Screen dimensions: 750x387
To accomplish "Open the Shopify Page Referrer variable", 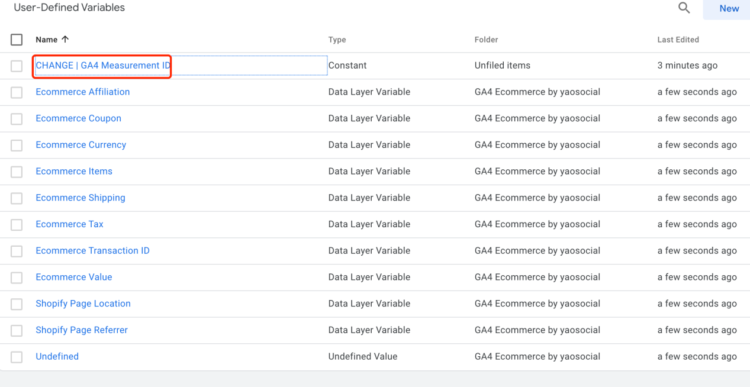I will coord(82,330).
